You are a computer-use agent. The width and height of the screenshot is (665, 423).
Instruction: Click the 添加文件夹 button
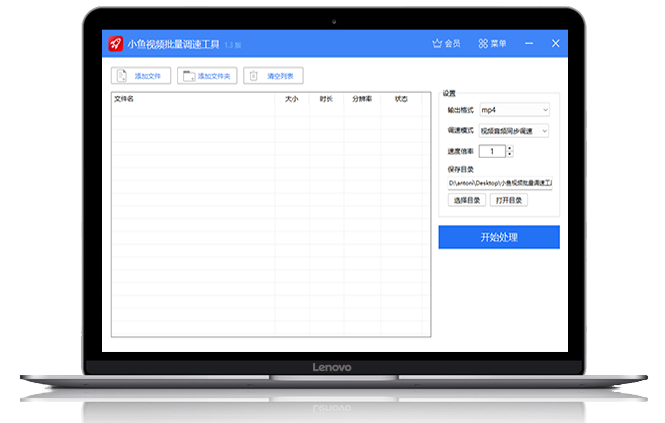point(207,76)
